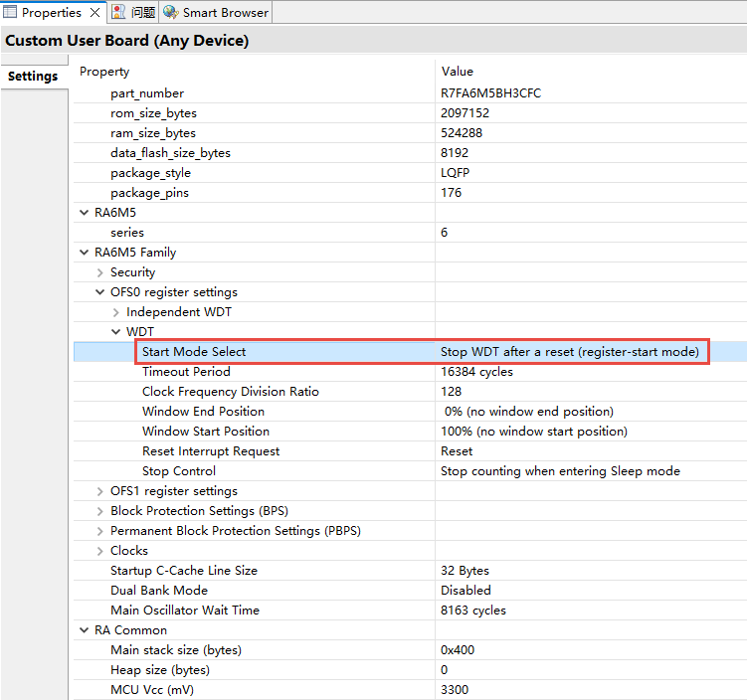Select the ram_size_bytes row
This screenshot has width=747, height=700.
coord(153,133)
